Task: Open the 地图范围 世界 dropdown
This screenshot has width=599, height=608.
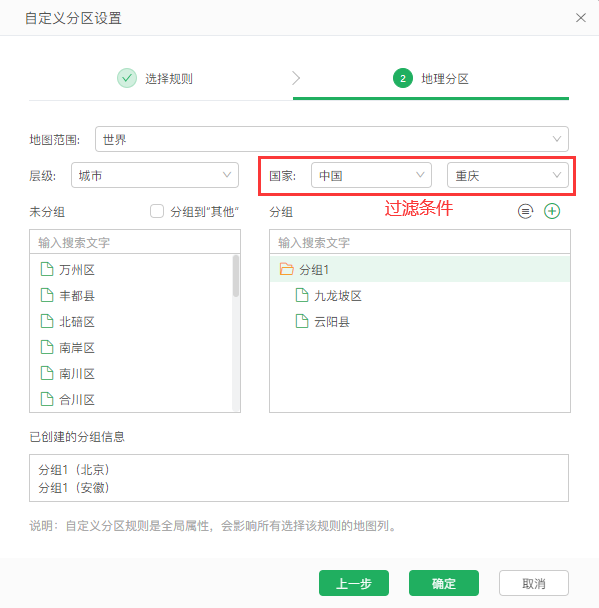Action: pyautogui.click(x=332, y=139)
